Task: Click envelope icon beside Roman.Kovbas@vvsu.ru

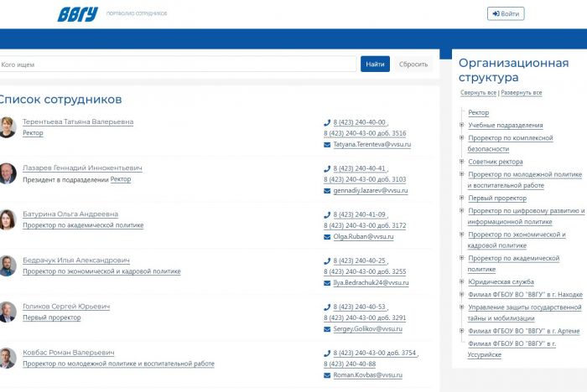Action: (x=327, y=375)
